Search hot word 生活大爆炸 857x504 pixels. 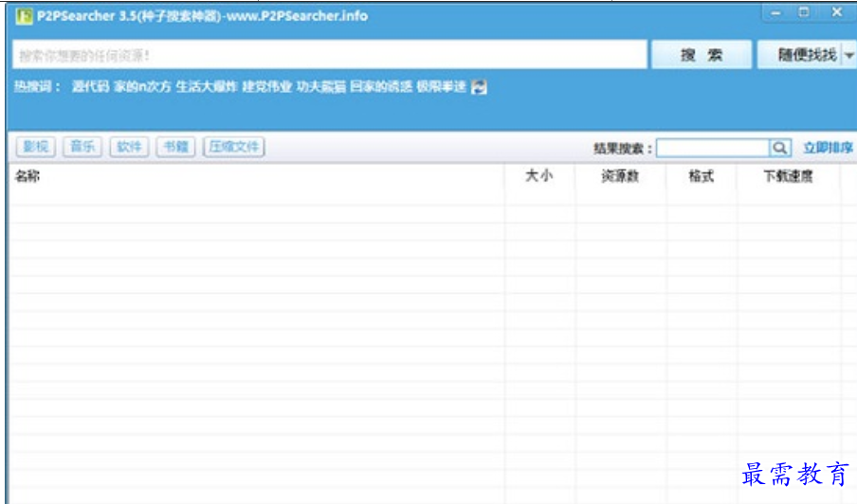coord(208,87)
